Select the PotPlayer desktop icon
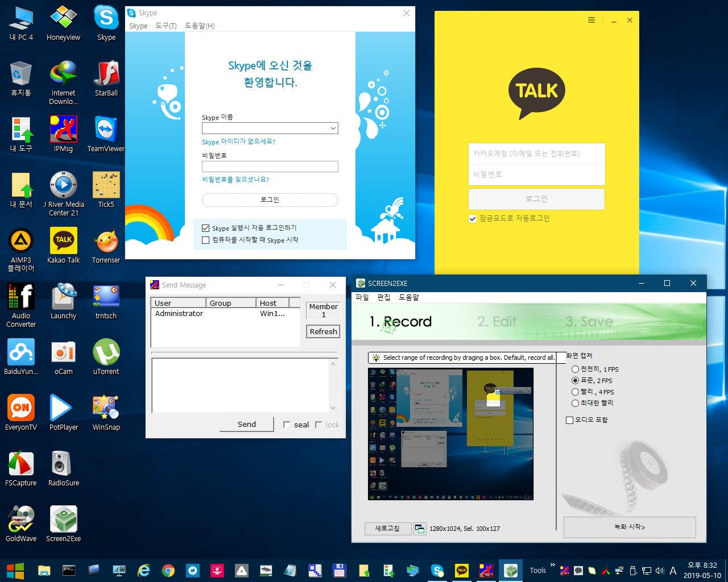 pos(63,413)
